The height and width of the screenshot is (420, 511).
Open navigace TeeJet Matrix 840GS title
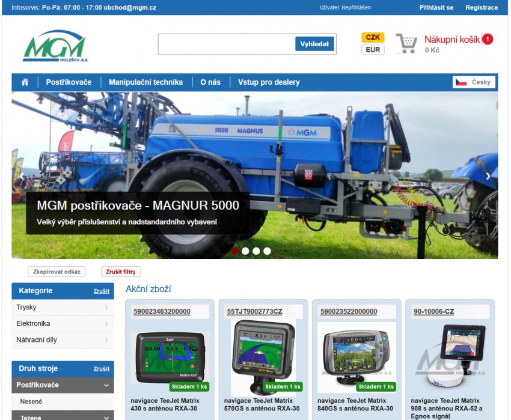355,404
